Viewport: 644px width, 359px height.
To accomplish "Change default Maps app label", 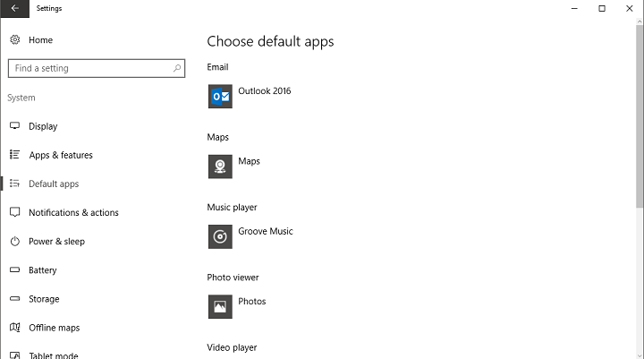I will tap(249, 161).
